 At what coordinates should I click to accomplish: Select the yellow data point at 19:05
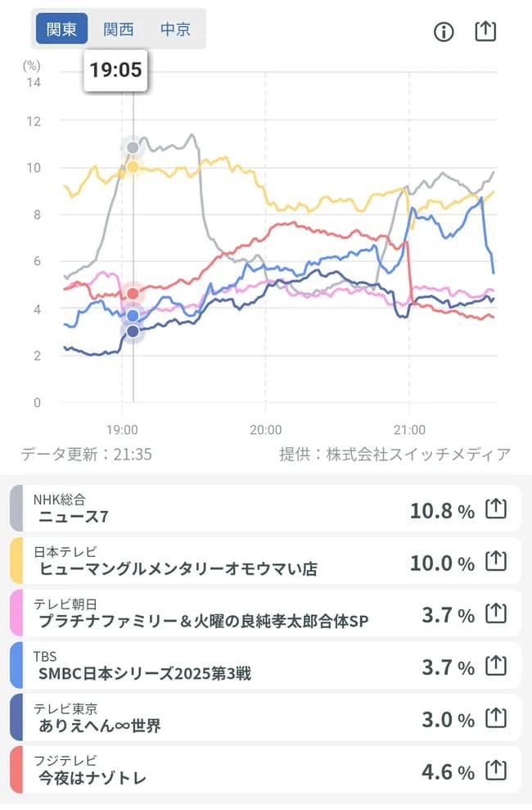[x=132, y=166]
